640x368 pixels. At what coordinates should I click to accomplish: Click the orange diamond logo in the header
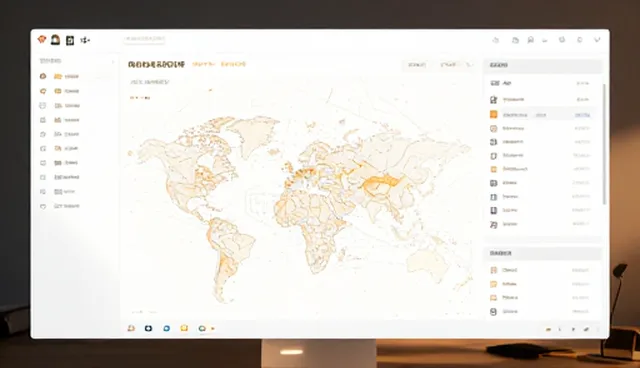click(x=41, y=40)
